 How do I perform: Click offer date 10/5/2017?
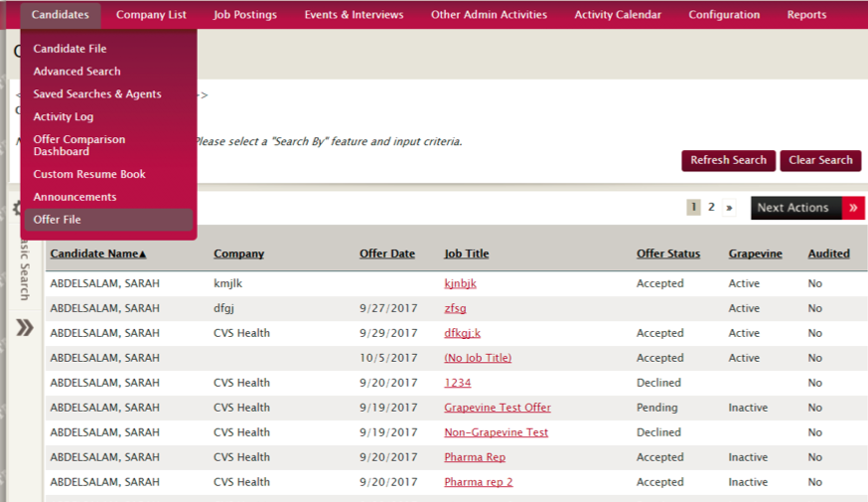(x=388, y=358)
